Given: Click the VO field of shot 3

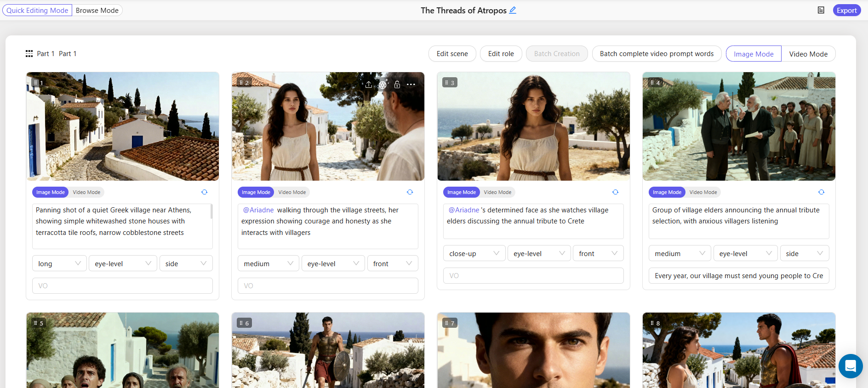Looking at the screenshot, I should click(x=533, y=275).
